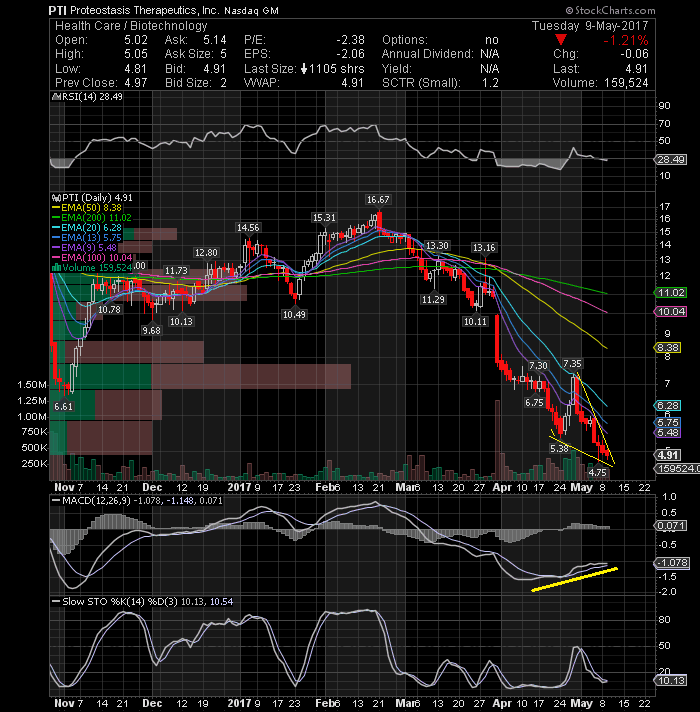Click the stochastic 10.13 axis tag
Screen dimensions: 700x712
[x=670, y=681]
